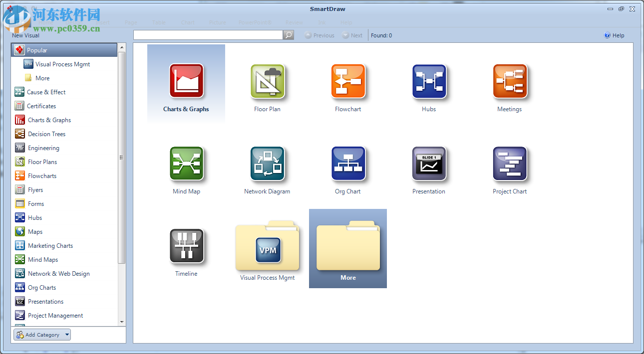The width and height of the screenshot is (644, 354).
Task: Click the Next search result button
Action: [352, 35]
